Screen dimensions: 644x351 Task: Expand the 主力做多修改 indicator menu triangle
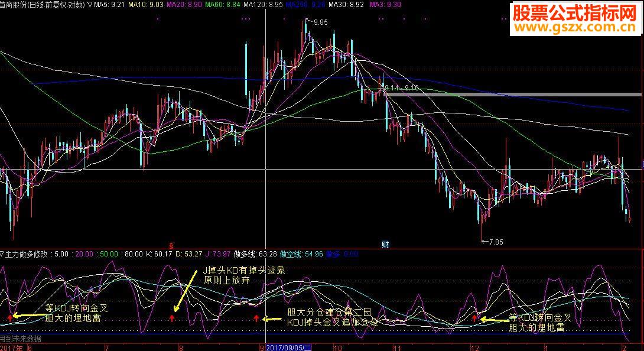[2, 254]
